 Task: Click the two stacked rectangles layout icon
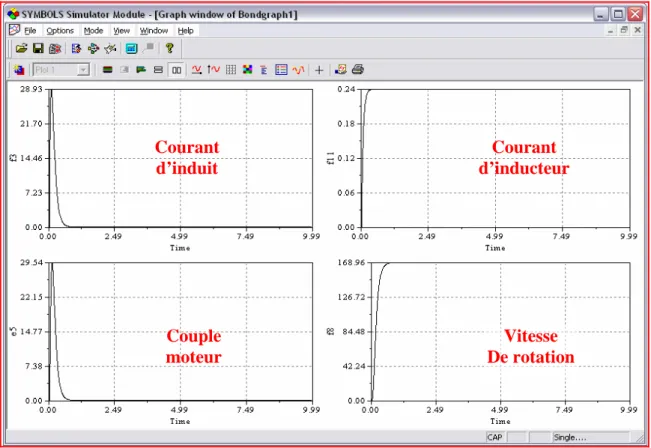point(158,70)
